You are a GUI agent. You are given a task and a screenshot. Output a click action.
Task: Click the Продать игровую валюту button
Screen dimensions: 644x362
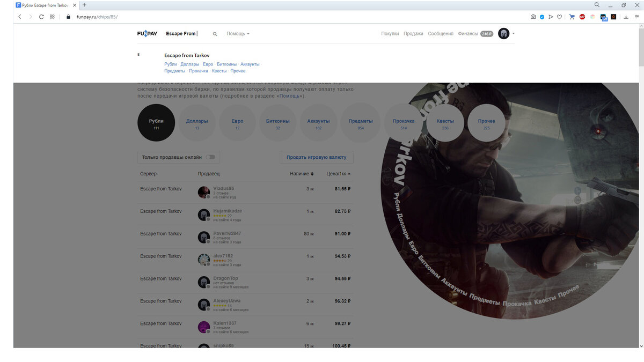click(317, 157)
